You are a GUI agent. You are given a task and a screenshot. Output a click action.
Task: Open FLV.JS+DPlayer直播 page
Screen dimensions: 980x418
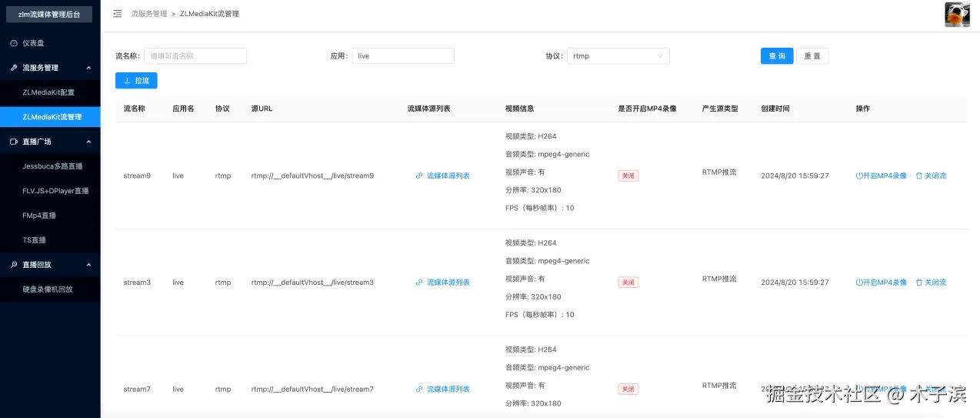(x=50, y=191)
